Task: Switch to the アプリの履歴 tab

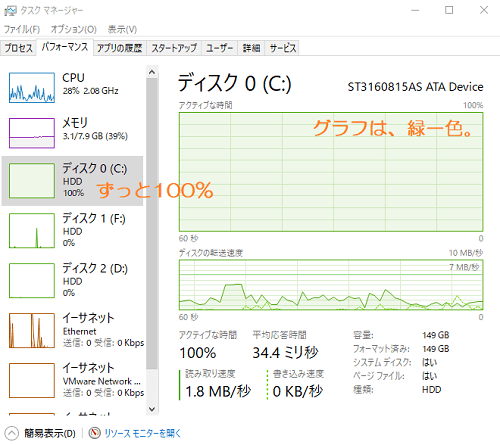Action: [x=120, y=48]
